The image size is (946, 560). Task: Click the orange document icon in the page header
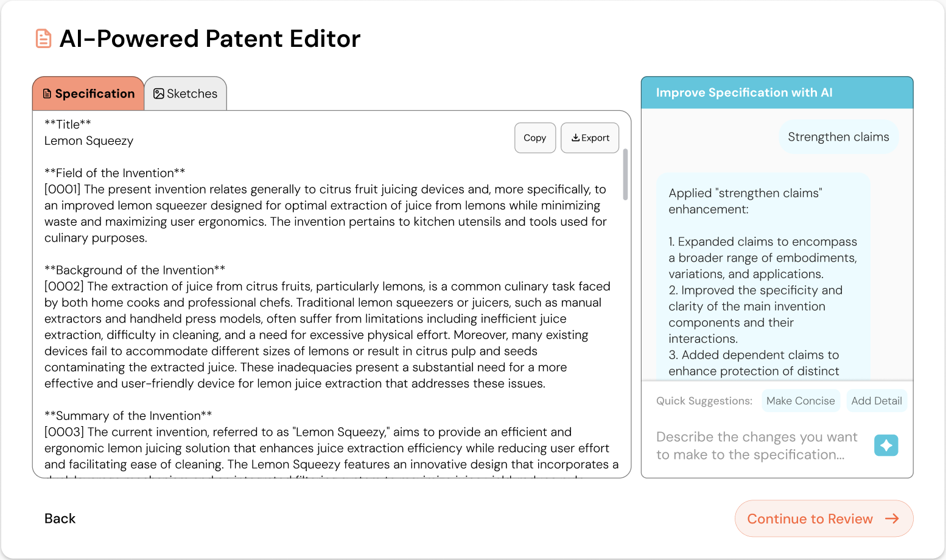coord(43,38)
